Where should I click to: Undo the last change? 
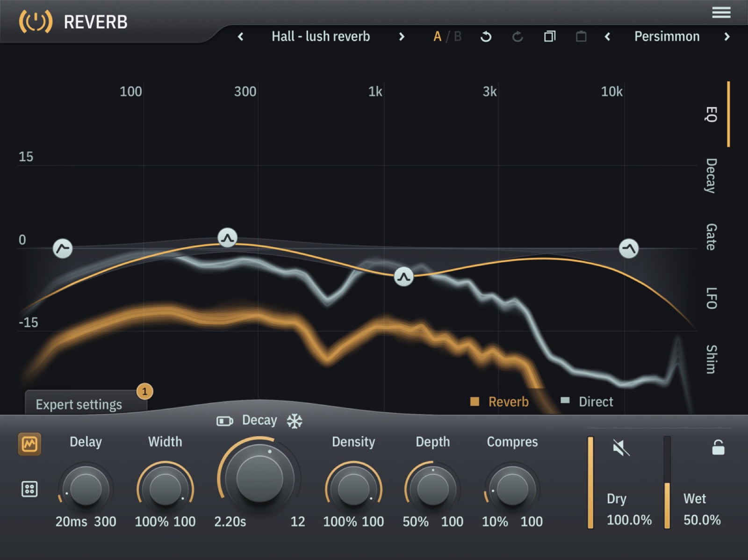(486, 36)
